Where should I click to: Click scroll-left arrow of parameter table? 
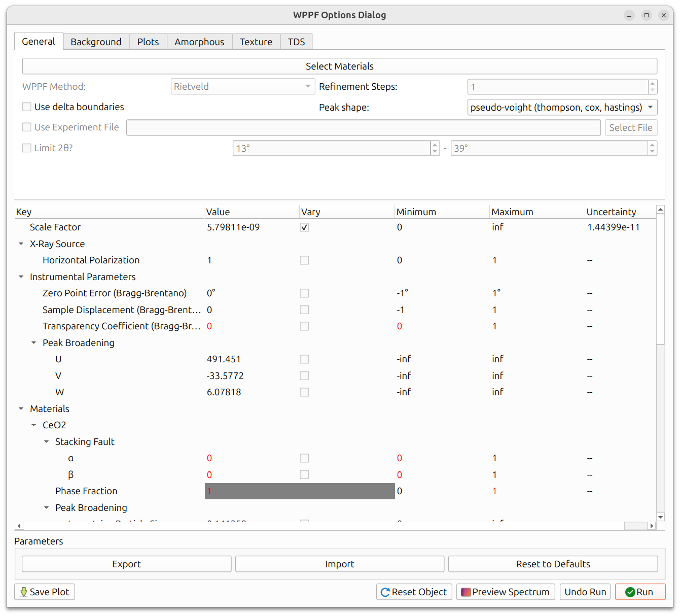coord(19,526)
